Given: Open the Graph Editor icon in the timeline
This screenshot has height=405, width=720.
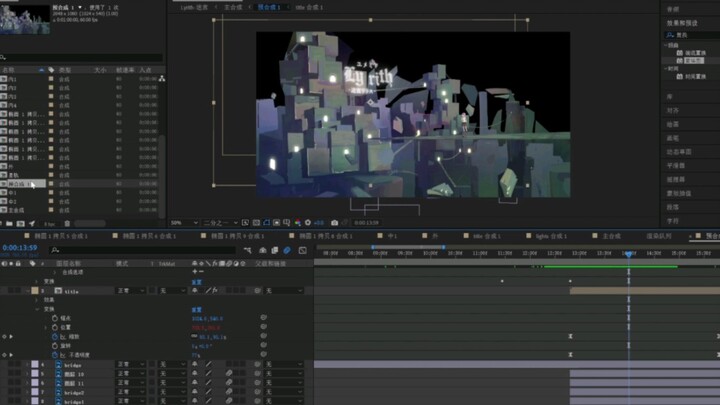Looking at the screenshot, I should point(303,250).
